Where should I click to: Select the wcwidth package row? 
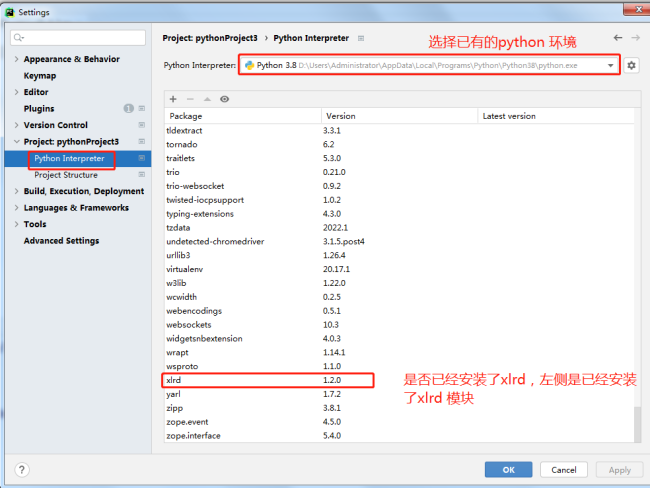399,297
